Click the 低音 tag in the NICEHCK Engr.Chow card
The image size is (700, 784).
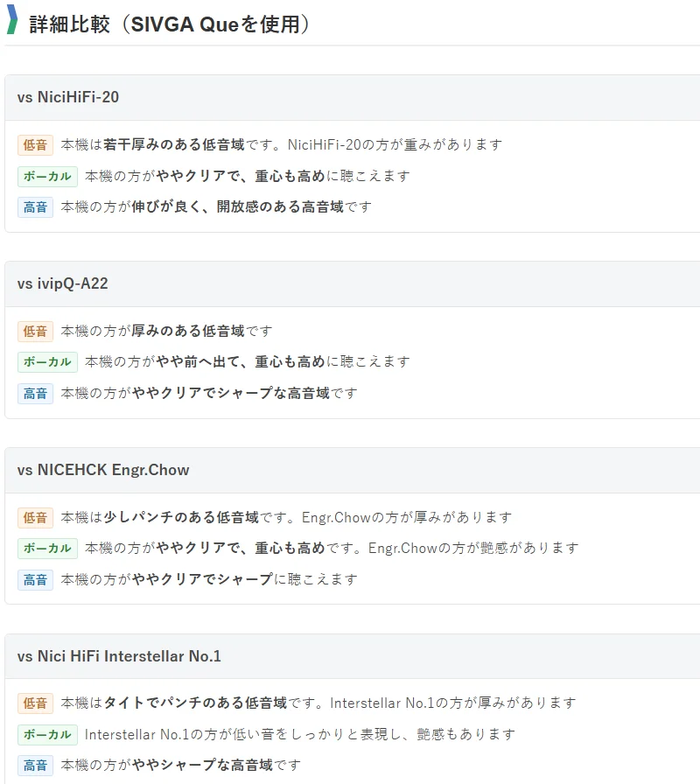(35, 517)
